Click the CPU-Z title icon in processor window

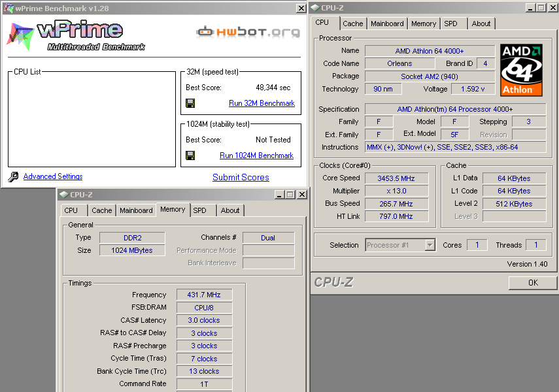click(x=315, y=8)
